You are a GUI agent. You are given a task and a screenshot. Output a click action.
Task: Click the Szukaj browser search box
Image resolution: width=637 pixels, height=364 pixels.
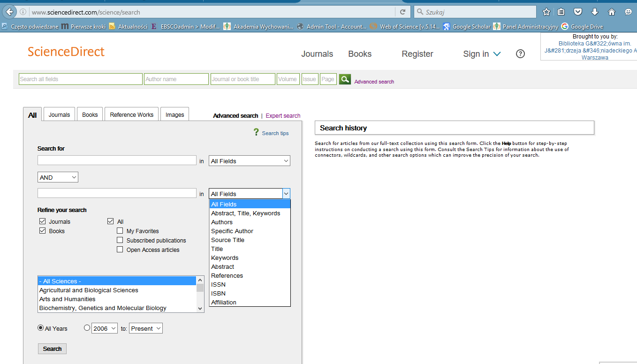click(x=475, y=12)
